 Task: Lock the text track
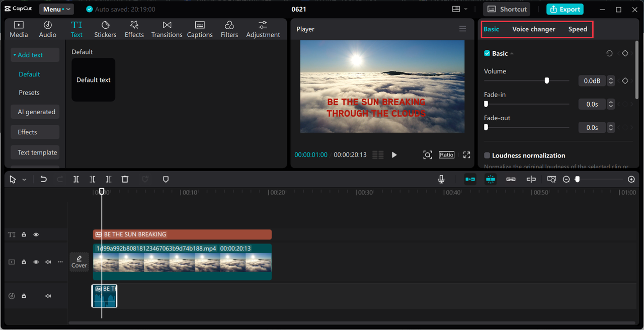pyautogui.click(x=24, y=234)
